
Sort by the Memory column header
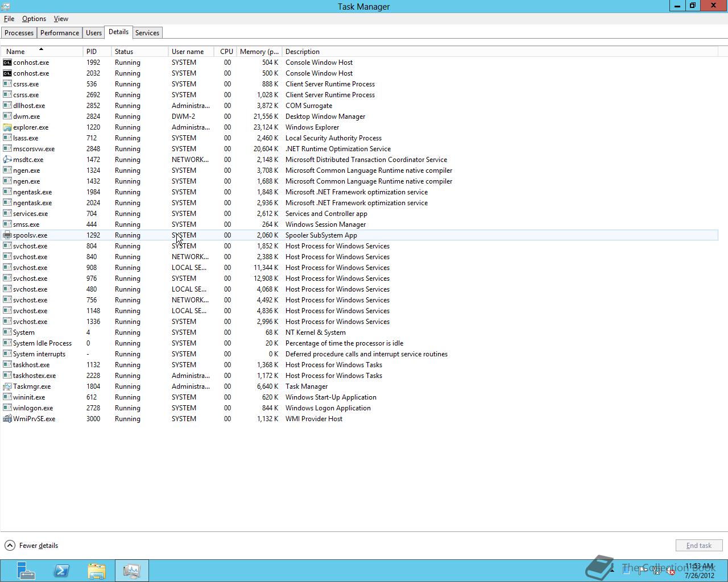pyautogui.click(x=259, y=52)
